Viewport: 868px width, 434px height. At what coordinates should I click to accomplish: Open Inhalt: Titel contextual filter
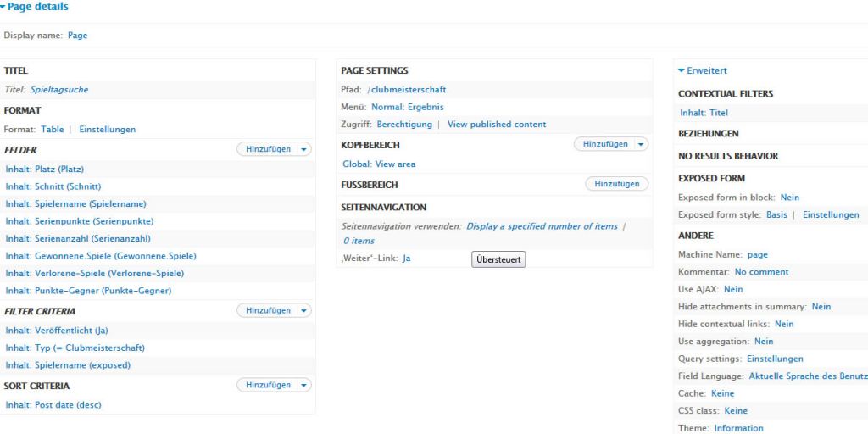(x=704, y=113)
